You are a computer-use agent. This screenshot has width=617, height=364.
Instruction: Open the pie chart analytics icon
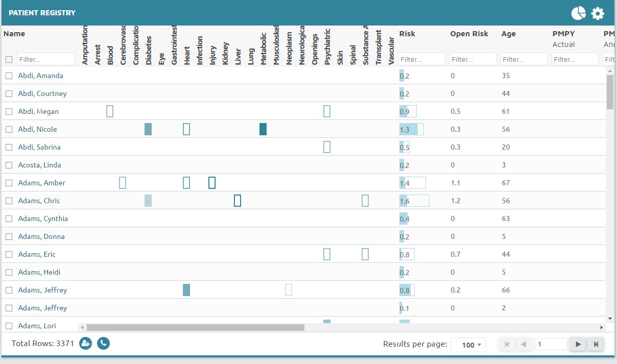point(578,13)
